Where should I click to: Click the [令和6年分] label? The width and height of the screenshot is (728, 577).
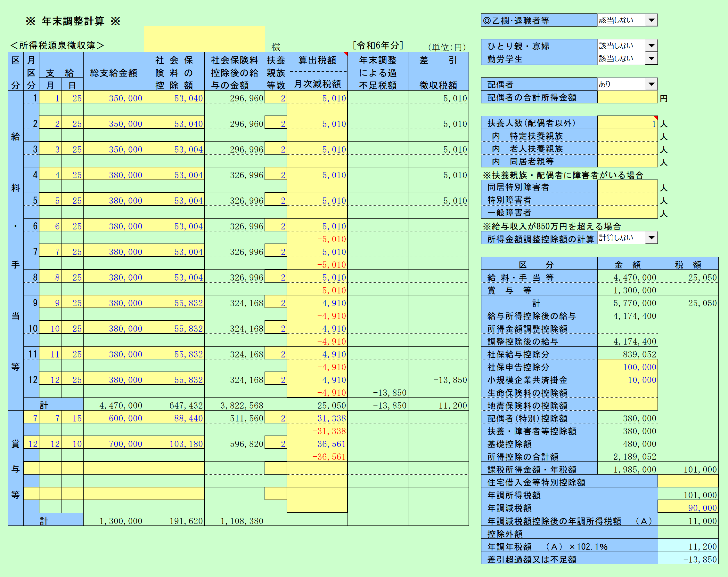378,45
